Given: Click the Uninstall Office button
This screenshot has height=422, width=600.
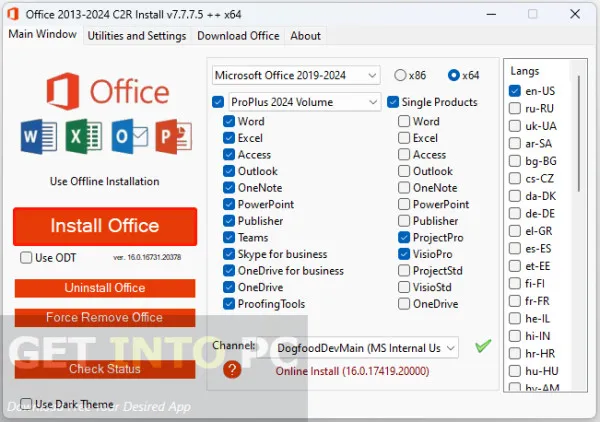Looking at the screenshot, I should pyautogui.click(x=105, y=288).
